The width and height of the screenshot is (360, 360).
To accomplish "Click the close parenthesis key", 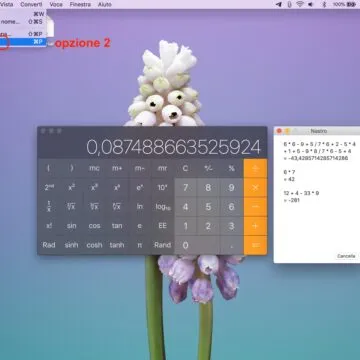I will click(x=71, y=168).
